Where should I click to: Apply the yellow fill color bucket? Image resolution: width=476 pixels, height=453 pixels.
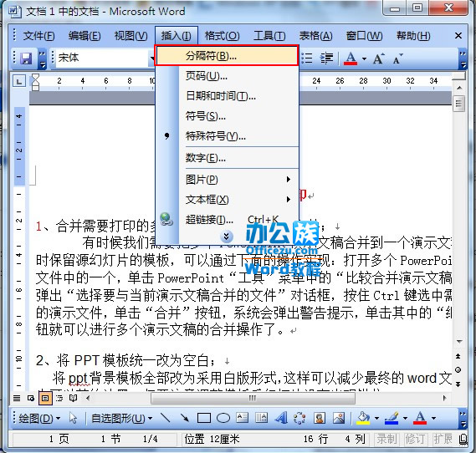tap(363, 418)
